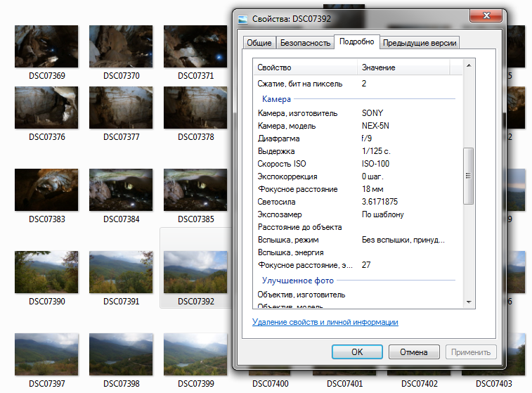Screen dimensions: 532x393
Task: Click the file name label DSC07401
Action: tap(345, 383)
